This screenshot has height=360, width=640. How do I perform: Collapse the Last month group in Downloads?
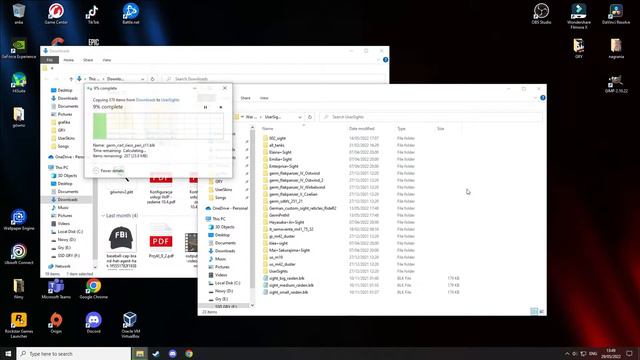click(103, 216)
